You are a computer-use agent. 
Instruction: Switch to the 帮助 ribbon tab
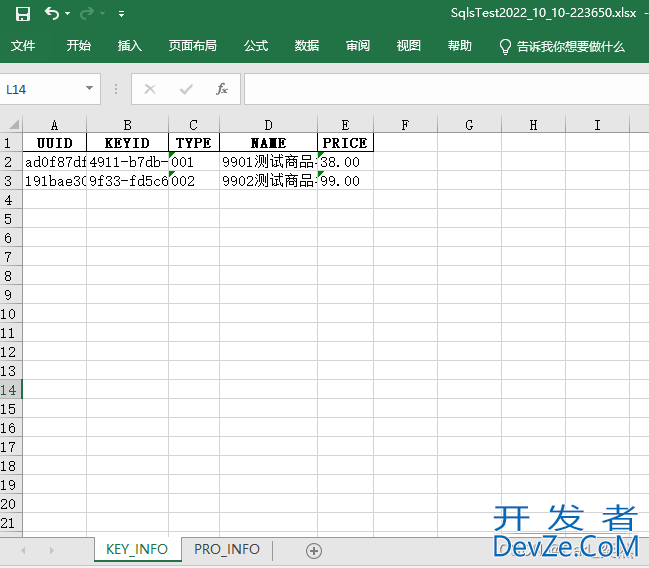459,46
